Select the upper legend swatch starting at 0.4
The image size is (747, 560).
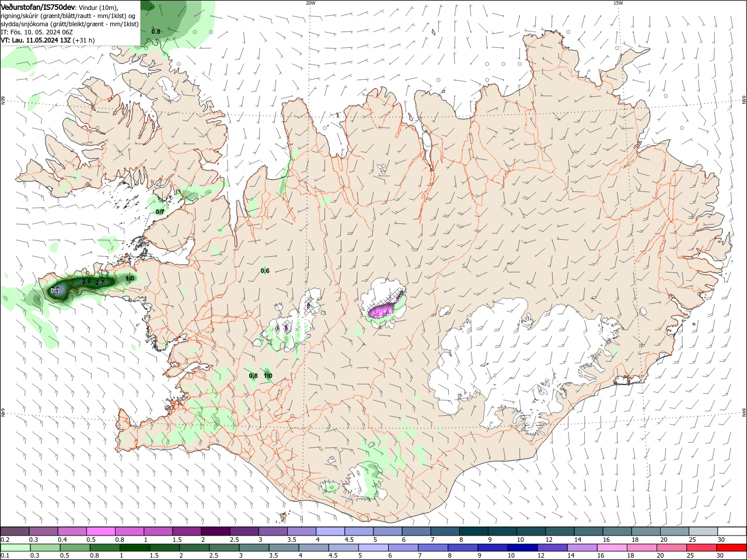72,531
